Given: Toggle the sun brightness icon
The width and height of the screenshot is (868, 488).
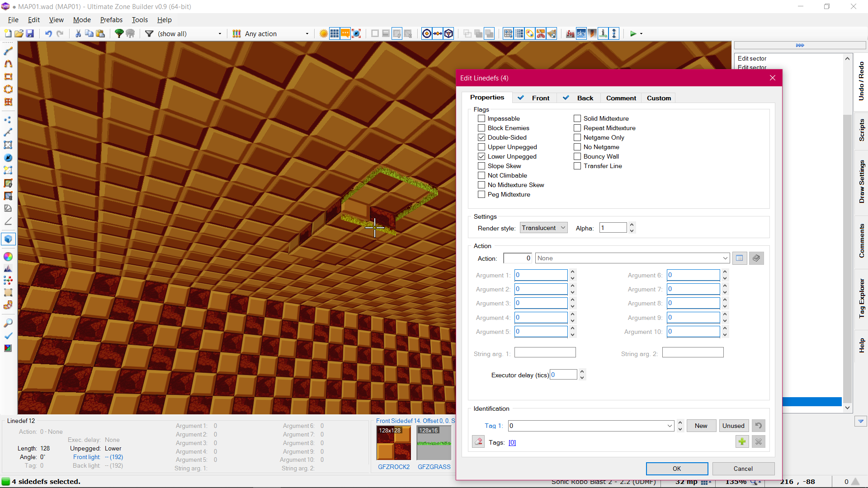Looking at the screenshot, I should (x=324, y=33).
